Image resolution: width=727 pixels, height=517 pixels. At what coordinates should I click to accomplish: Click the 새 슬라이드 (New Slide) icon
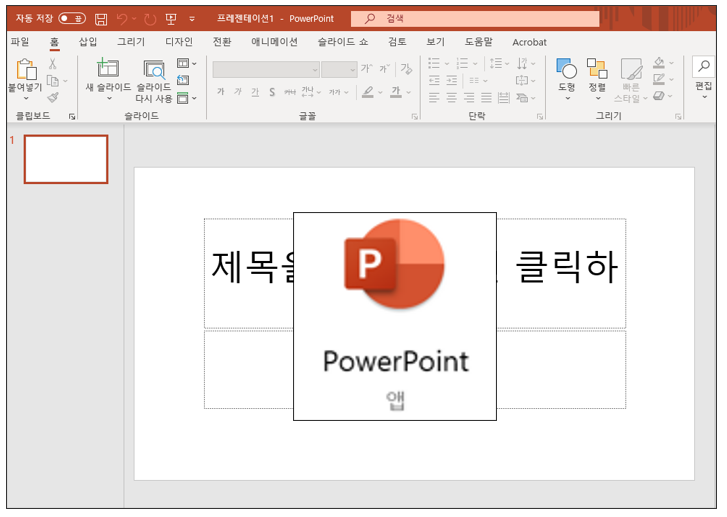pyautogui.click(x=108, y=68)
